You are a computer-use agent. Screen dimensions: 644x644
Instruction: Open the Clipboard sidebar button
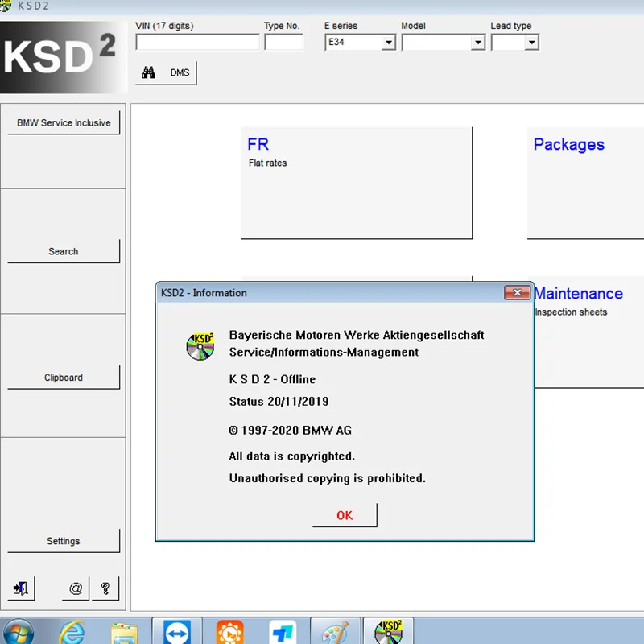64,378
